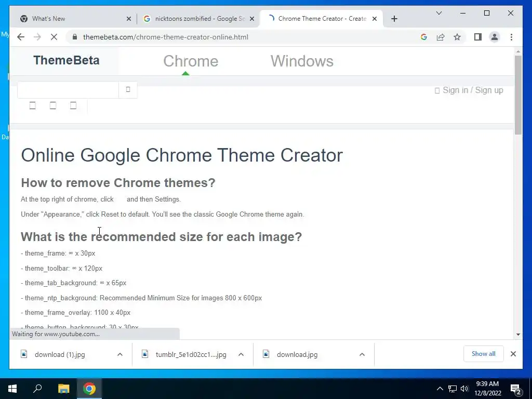Viewport: 532px width, 399px height.
Task: Expand options for download.jpg
Action: [x=362, y=354]
